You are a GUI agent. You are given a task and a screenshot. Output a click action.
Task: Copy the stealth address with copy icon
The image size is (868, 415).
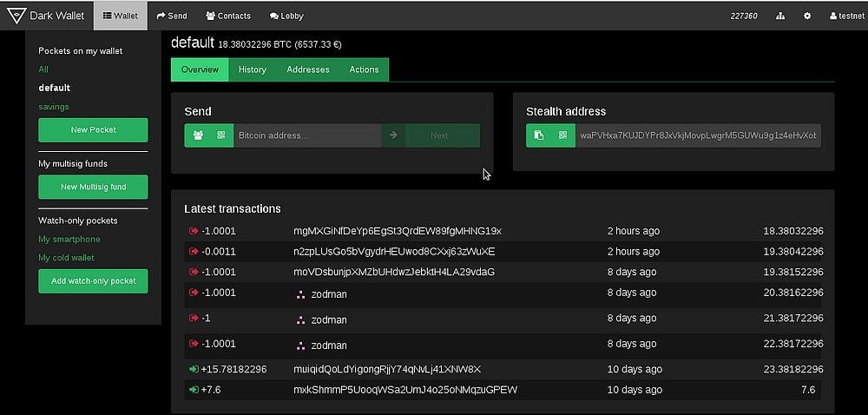[x=539, y=135]
